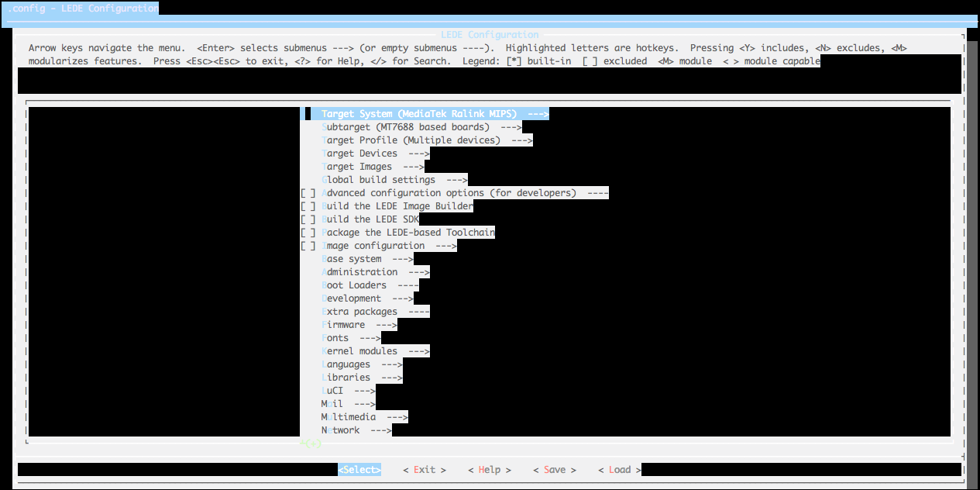
Task: Expand the Firmware submenu
Action: (359, 325)
